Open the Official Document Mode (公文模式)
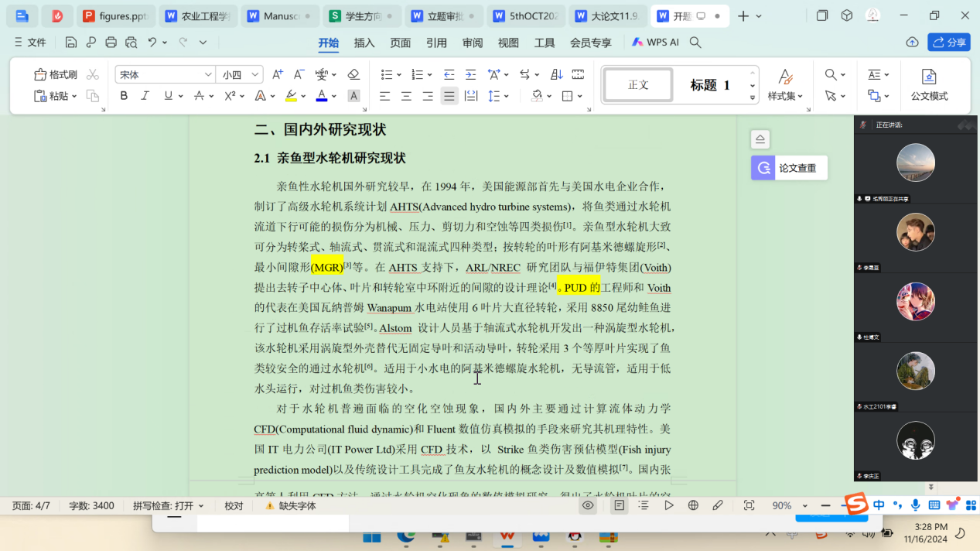Viewport: 980px width, 551px height. coord(929,85)
